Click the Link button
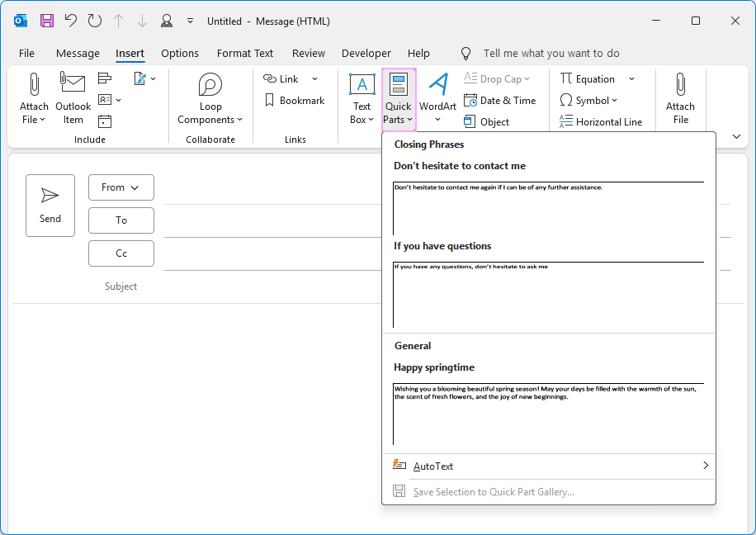 (281, 78)
